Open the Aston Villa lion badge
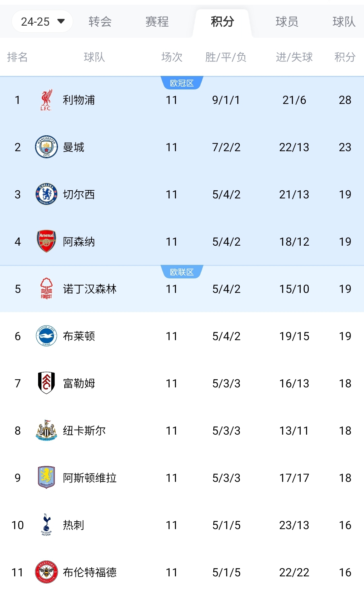The image size is (364, 602). [x=46, y=478]
